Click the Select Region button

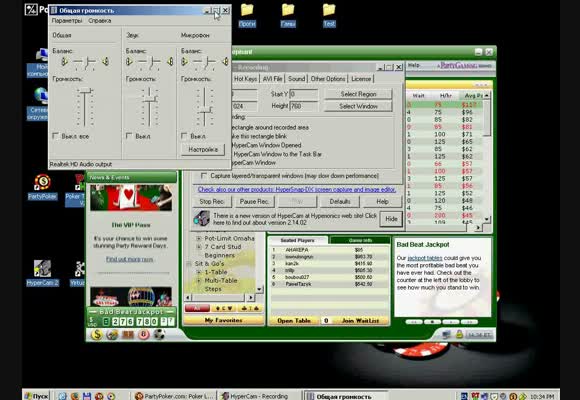point(358,94)
